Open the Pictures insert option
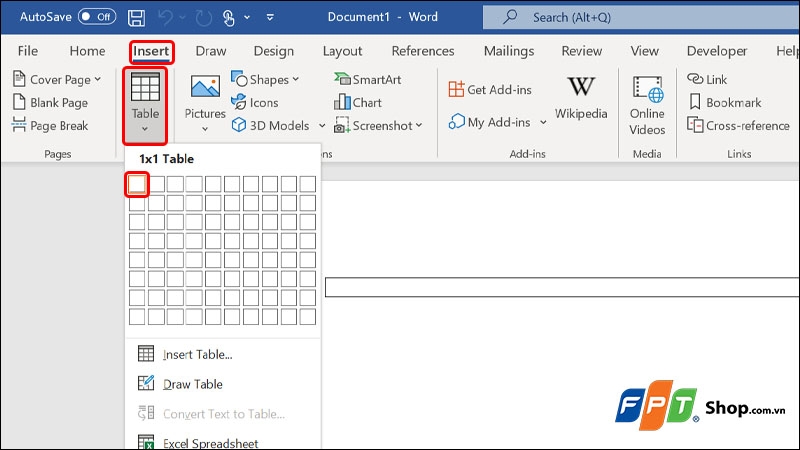Image resolution: width=800 pixels, height=450 pixels. [x=205, y=101]
